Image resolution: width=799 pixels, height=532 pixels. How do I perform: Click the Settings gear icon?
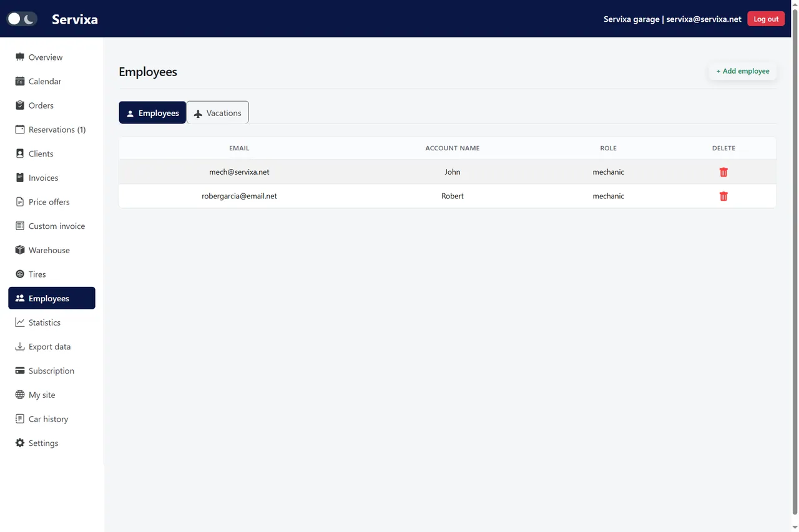point(20,443)
